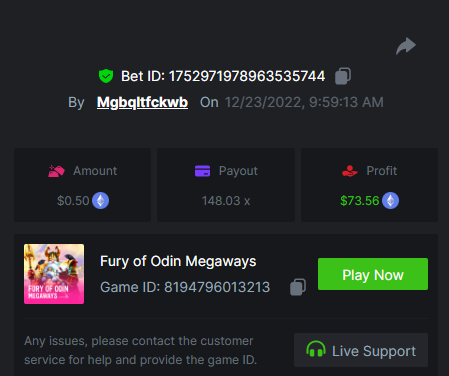The image size is (449, 376).
Task: Click the red Profit hand icon
Action: click(350, 171)
